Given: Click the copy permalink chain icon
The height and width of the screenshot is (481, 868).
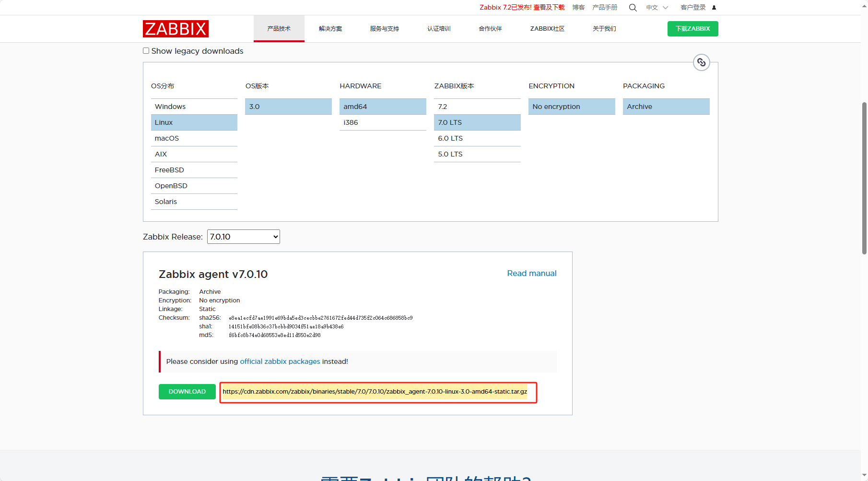Looking at the screenshot, I should pos(702,62).
